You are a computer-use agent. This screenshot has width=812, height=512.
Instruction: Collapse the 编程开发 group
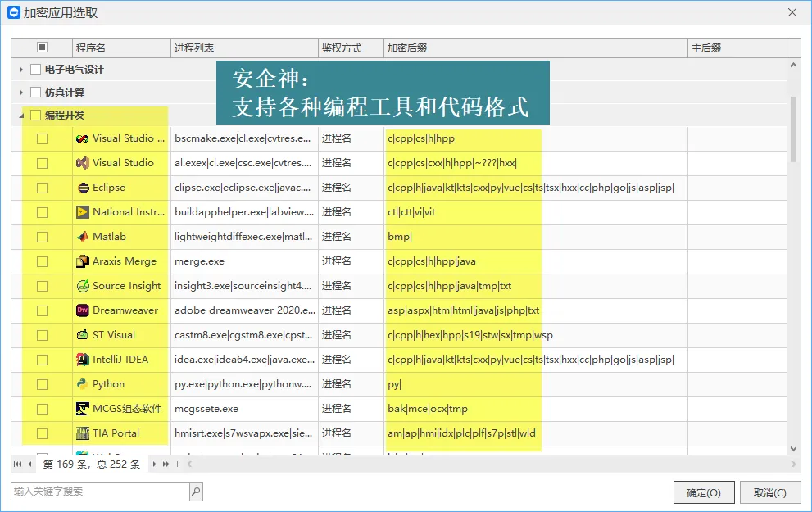21,116
